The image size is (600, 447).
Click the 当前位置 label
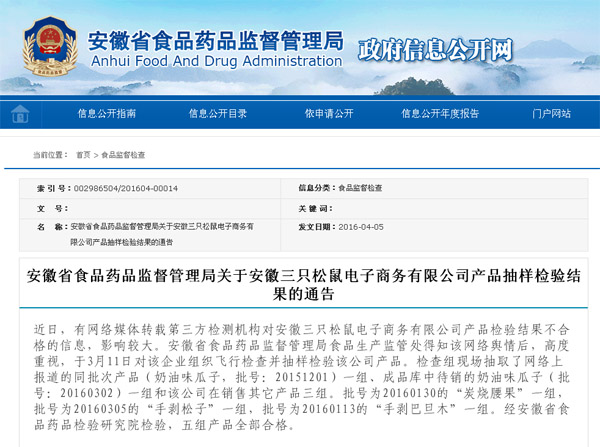pyautogui.click(x=50, y=155)
